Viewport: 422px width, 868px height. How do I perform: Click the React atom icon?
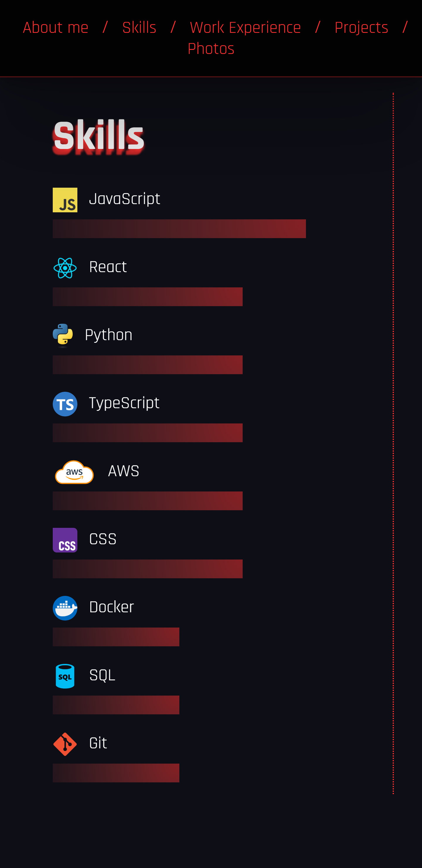65,268
